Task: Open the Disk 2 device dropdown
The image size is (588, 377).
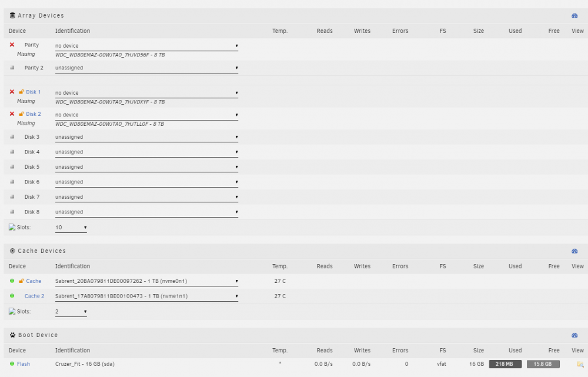Action: 146,115
